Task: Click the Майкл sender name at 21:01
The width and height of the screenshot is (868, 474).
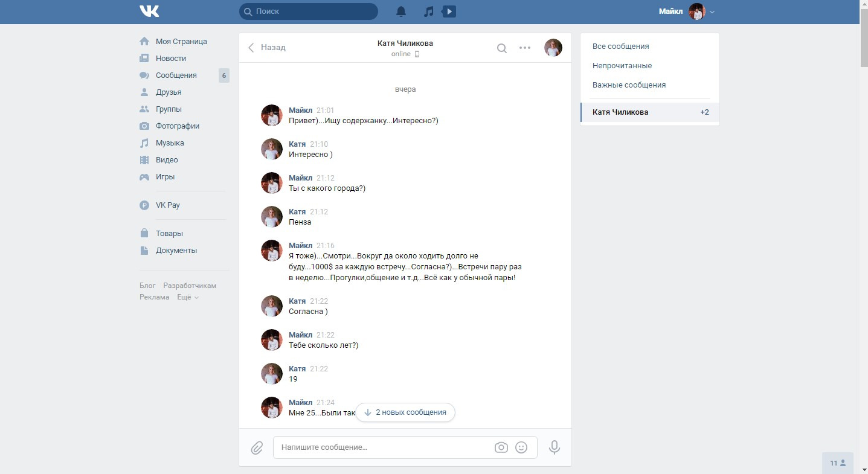Action: [301, 110]
